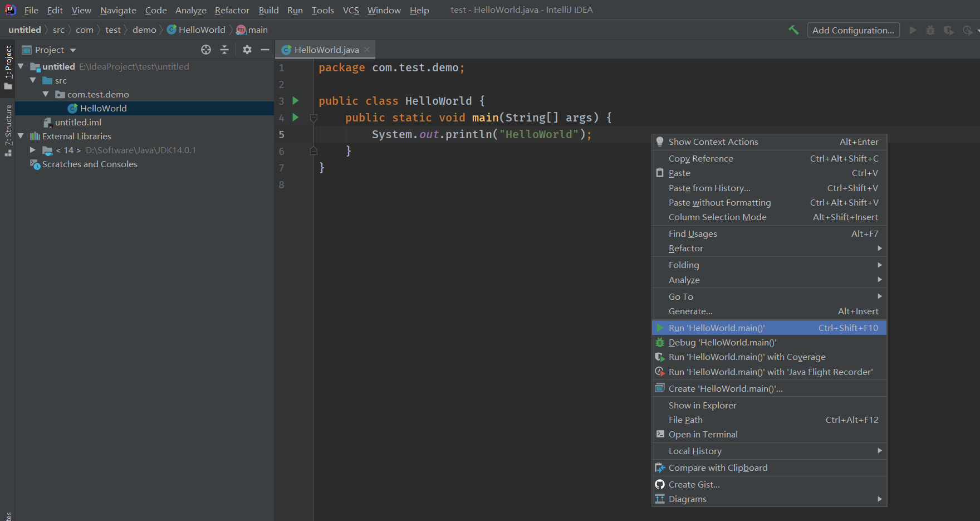Click the Build project hammer icon
Image resolution: width=980 pixels, height=521 pixels.
pyautogui.click(x=793, y=30)
